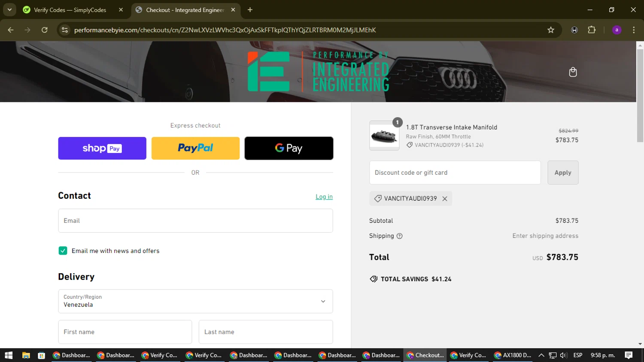Click the Shipping help question mark icon
The height and width of the screenshot is (362, 644).
(399, 236)
